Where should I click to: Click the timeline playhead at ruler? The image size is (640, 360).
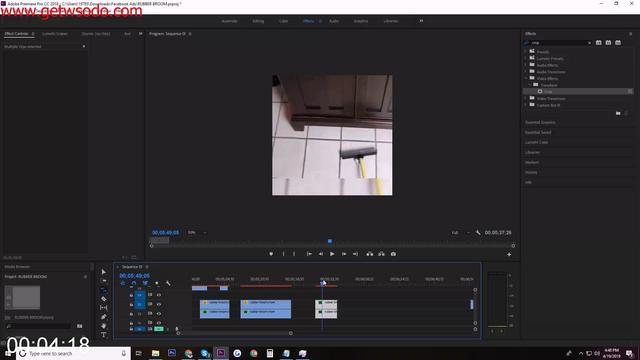(x=322, y=282)
